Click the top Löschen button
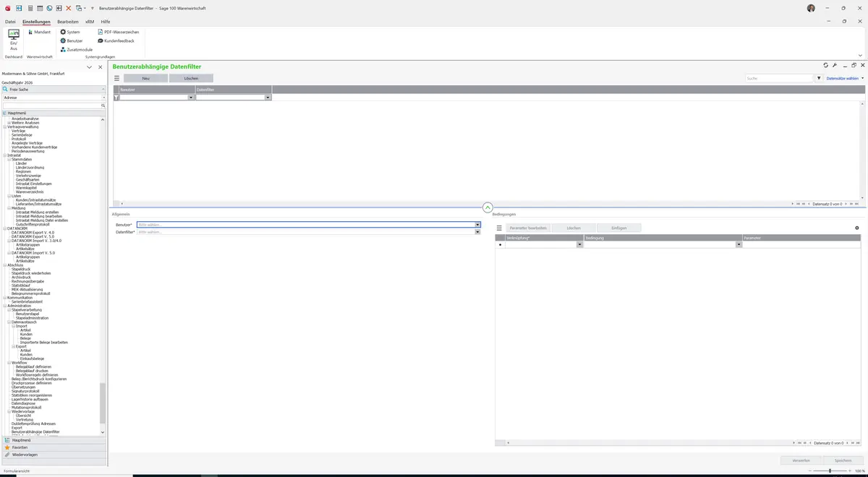 191,78
